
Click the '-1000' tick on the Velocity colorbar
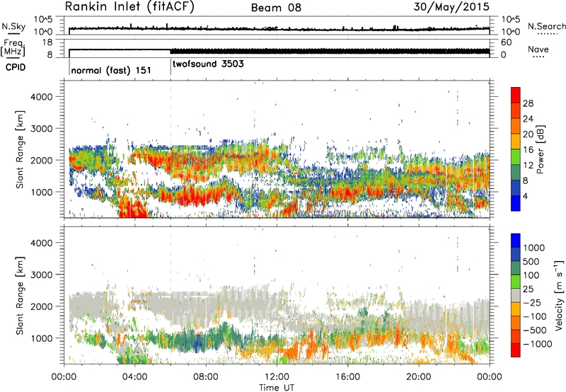point(538,344)
